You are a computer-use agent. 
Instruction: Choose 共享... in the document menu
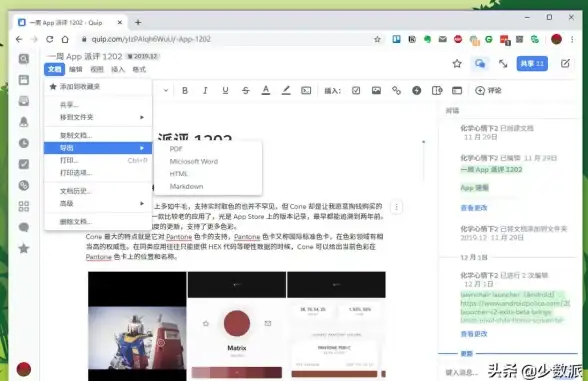(x=98, y=105)
